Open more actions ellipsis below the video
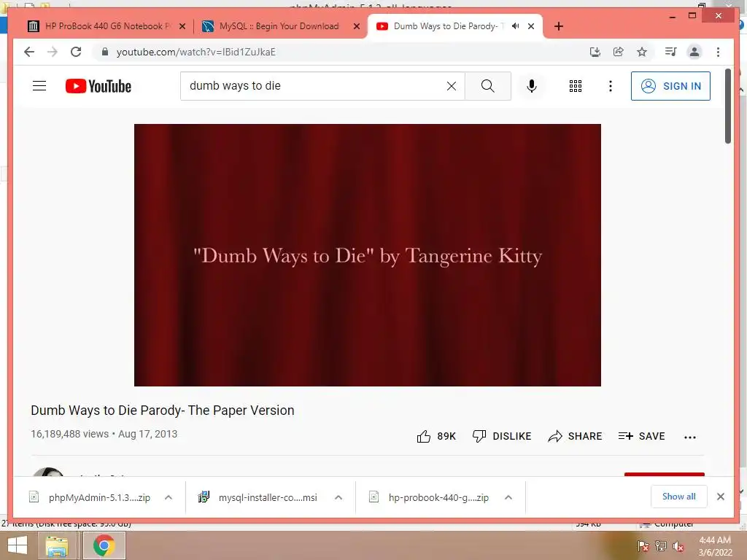The height and width of the screenshot is (560, 747). click(690, 437)
